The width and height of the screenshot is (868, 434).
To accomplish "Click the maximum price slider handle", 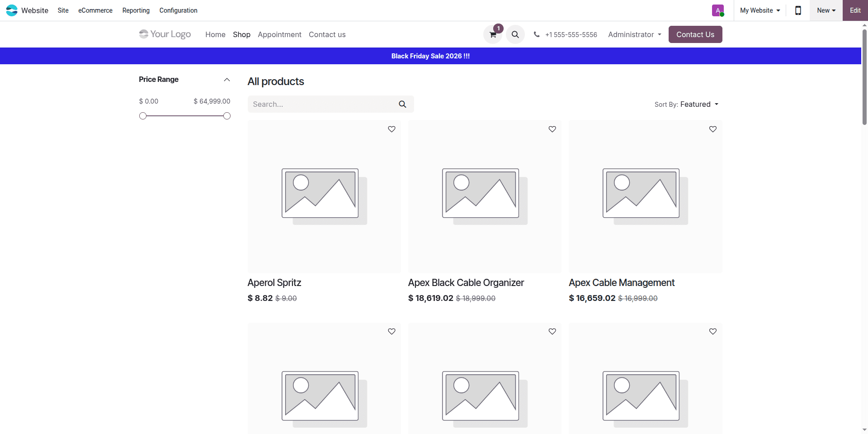I will click(x=227, y=116).
